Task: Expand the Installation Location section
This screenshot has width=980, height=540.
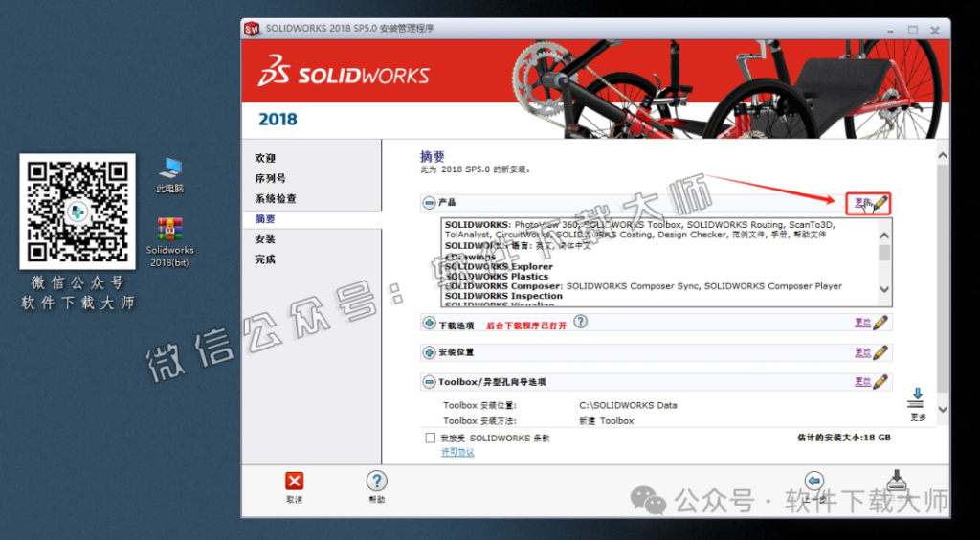Action: coord(430,352)
